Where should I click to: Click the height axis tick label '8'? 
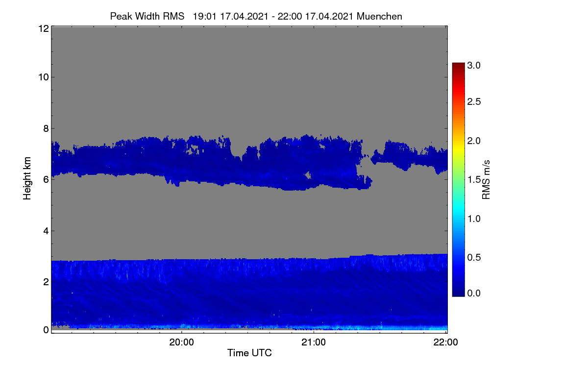pos(46,128)
